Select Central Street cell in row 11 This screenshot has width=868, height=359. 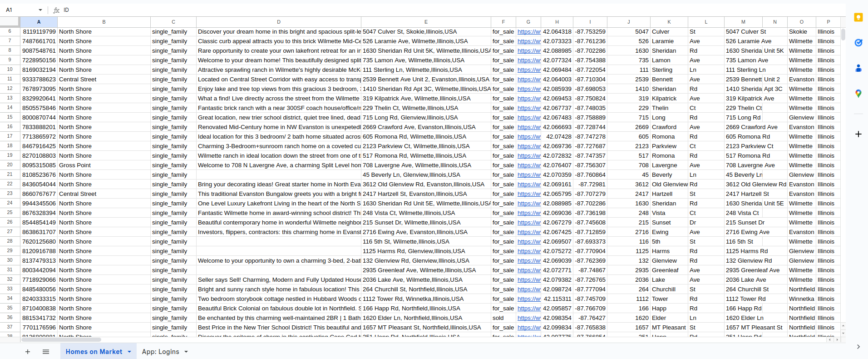pos(104,80)
